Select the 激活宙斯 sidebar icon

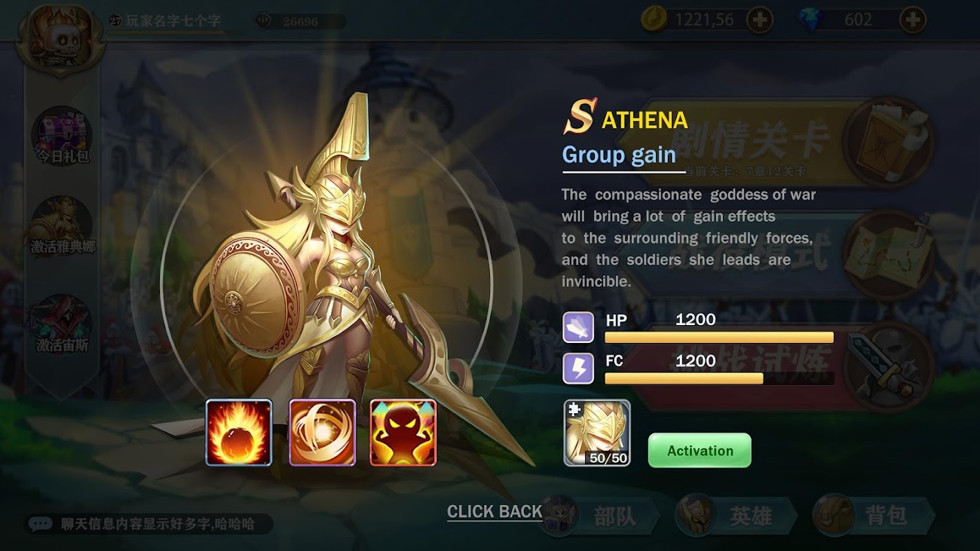[x=62, y=325]
